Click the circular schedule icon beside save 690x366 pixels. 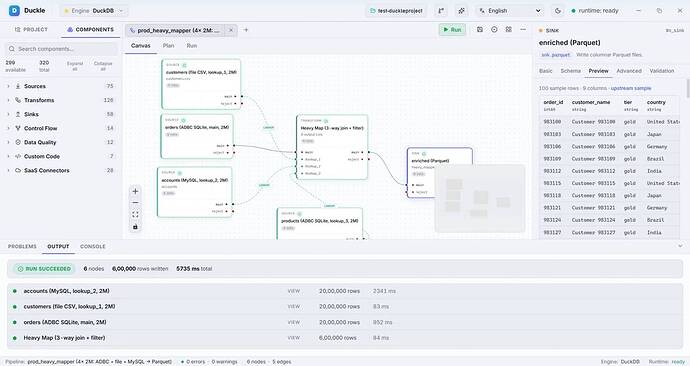click(x=494, y=29)
